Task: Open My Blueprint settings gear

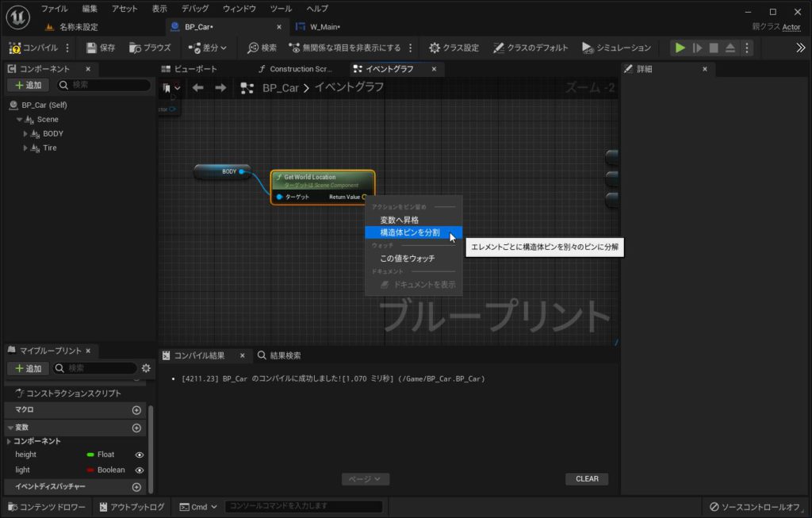Action: coord(146,368)
